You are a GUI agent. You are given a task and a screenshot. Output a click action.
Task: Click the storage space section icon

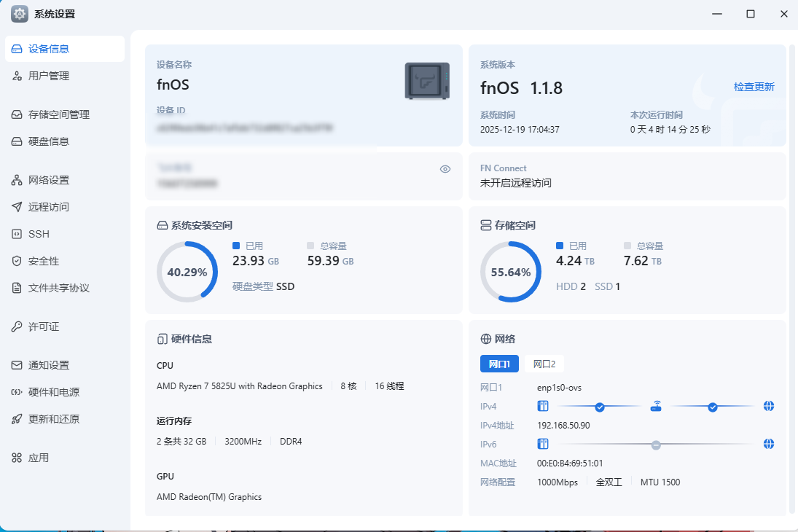(485, 225)
